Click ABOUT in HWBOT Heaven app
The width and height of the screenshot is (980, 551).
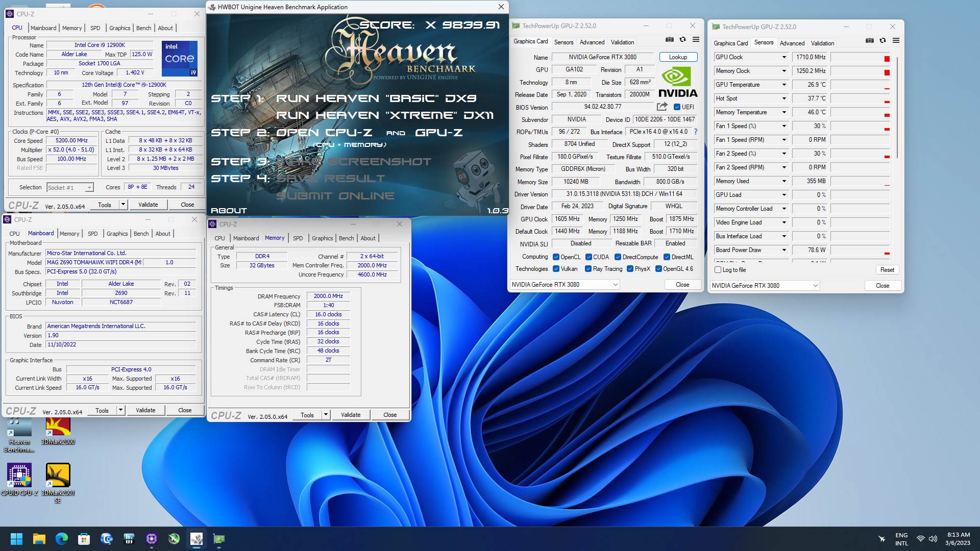point(229,210)
